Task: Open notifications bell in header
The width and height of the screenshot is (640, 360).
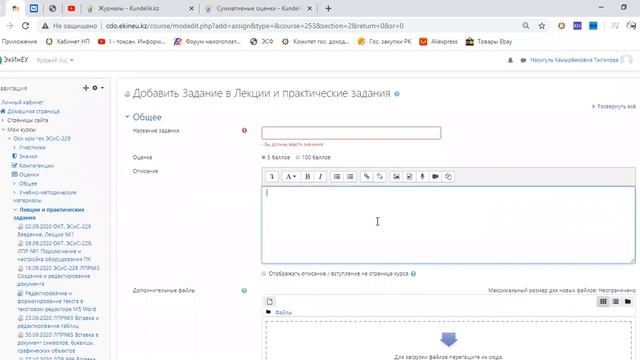Action: coord(510,60)
